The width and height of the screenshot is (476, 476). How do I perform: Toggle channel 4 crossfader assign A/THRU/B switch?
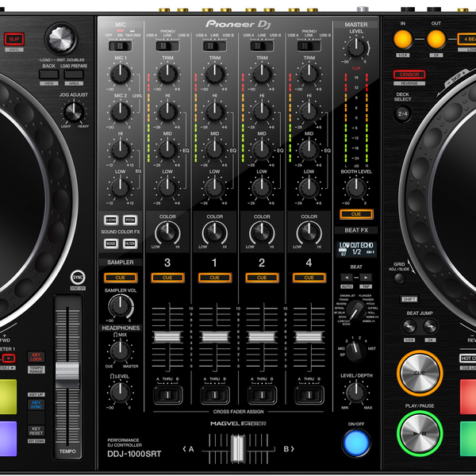[x=309, y=395]
